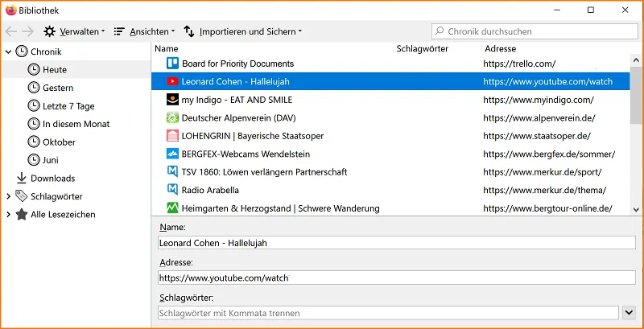
Task: Click the search magnifier icon
Action: [440, 31]
